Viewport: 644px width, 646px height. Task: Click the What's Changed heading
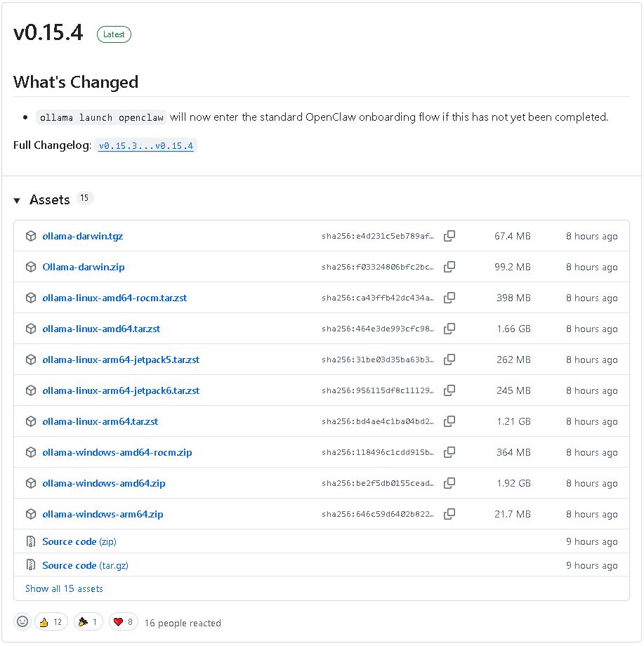tap(76, 82)
